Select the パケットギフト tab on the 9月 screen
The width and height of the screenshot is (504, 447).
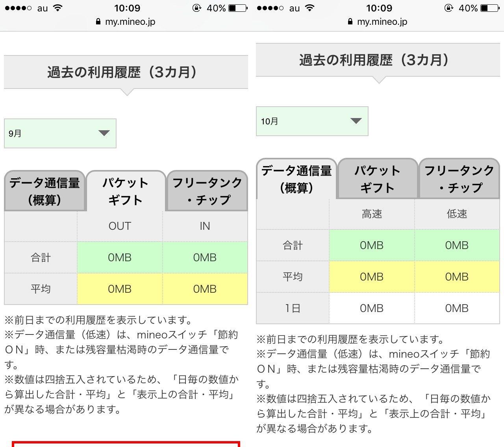[126, 191]
